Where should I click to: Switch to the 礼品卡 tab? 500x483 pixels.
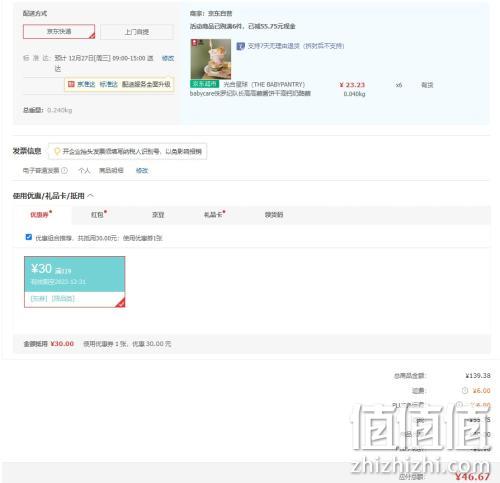(214, 215)
